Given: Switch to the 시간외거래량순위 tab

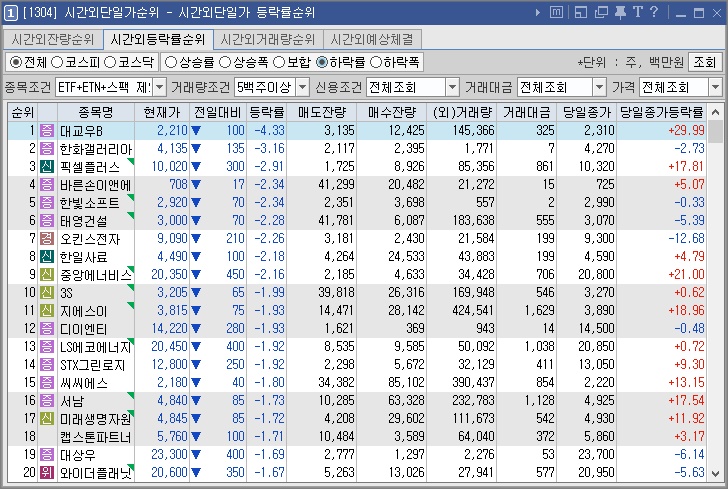Looking at the screenshot, I should coord(268,39).
